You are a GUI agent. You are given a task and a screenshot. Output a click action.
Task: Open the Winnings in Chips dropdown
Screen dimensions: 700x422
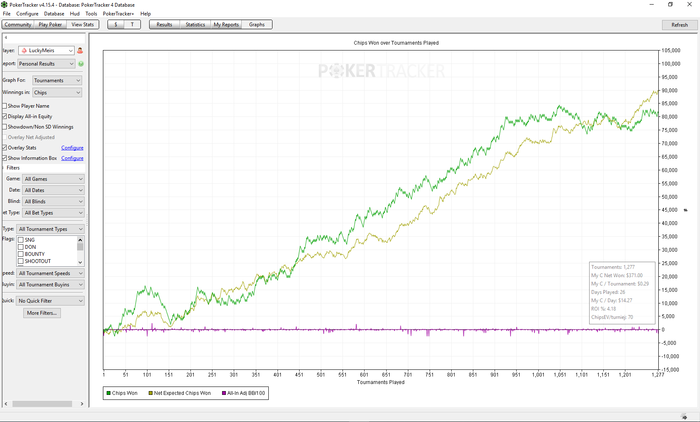click(57, 92)
